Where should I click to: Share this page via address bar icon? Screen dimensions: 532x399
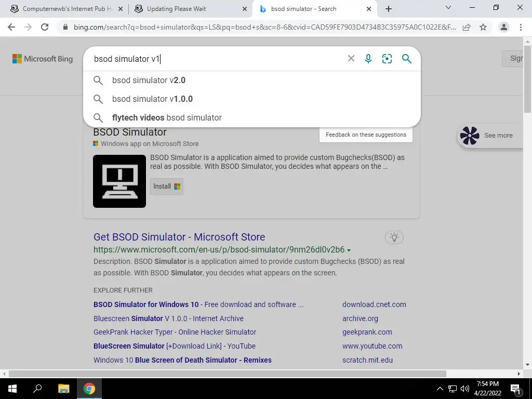[x=467, y=27]
